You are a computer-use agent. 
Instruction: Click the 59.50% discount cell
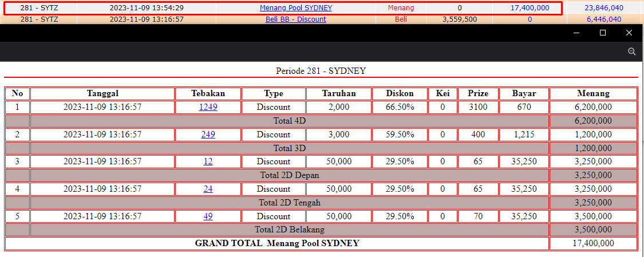coord(400,135)
